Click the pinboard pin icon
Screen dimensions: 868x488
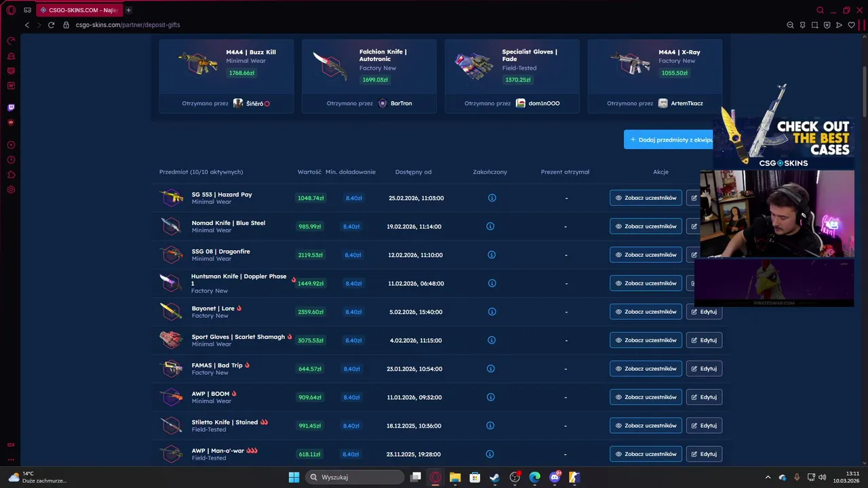tap(802, 25)
